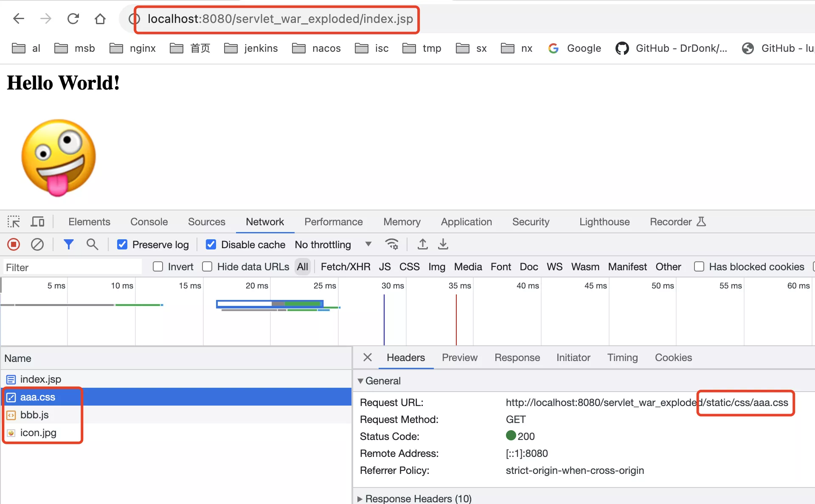Focus the address bar URL
Image resolution: width=815 pixels, height=504 pixels.
point(280,19)
